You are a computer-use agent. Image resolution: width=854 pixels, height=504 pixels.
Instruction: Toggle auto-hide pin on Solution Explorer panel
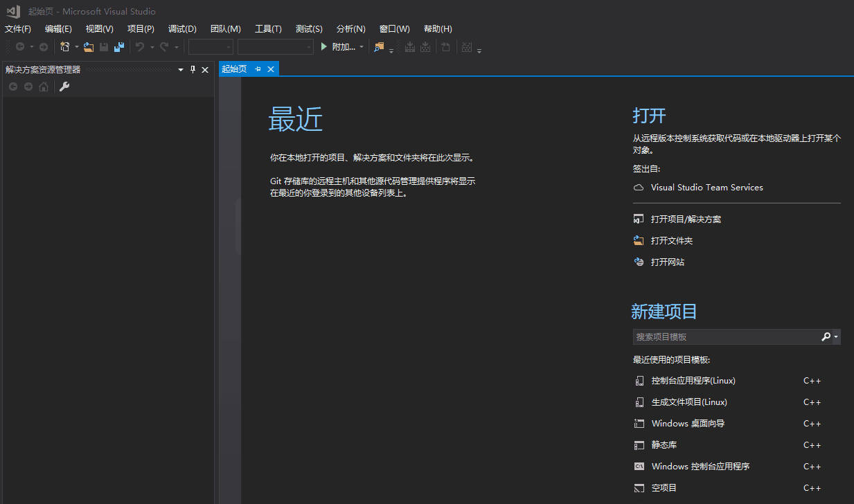tap(193, 70)
